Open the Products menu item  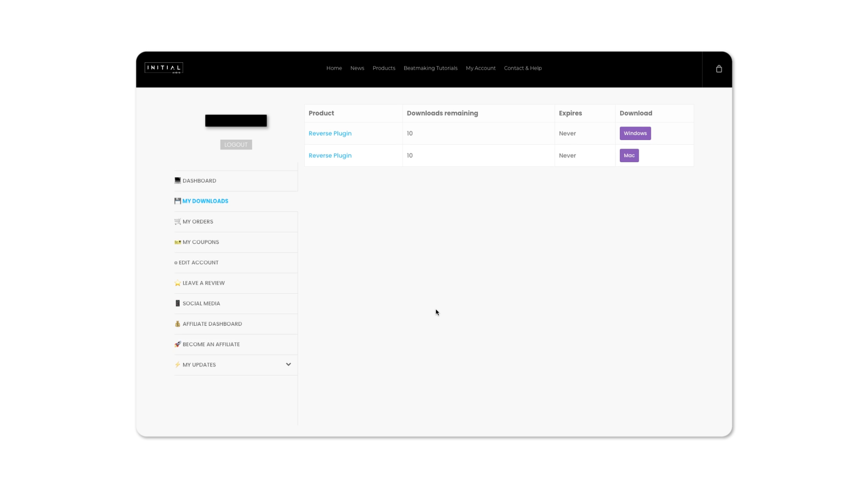[x=384, y=68]
